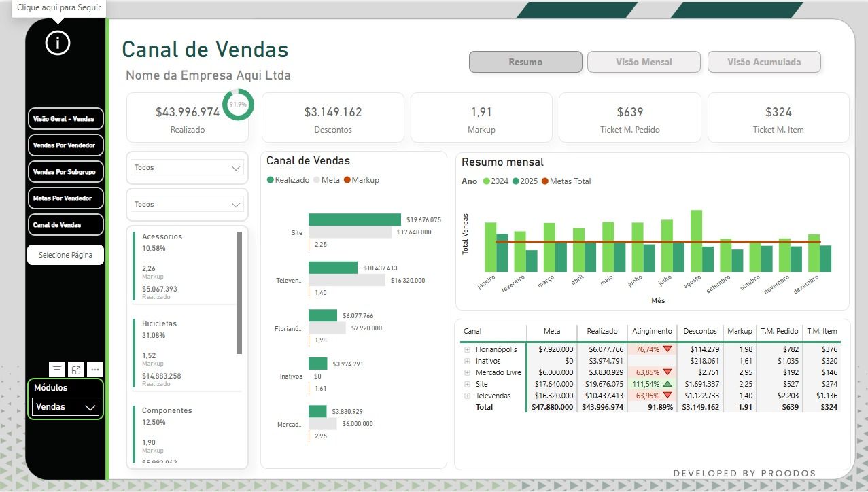Screen dimensions: 868x492
Task: Open the more options ellipsis icon
Action: [x=95, y=370]
